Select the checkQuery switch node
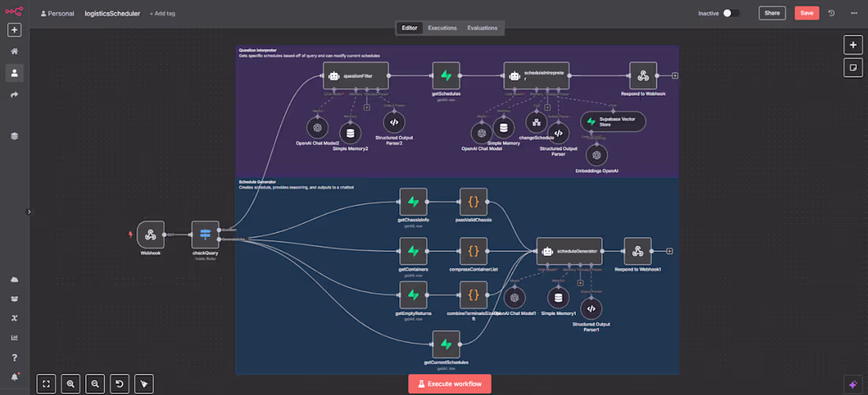Screen dimensions: 868x395 (205, 235)
